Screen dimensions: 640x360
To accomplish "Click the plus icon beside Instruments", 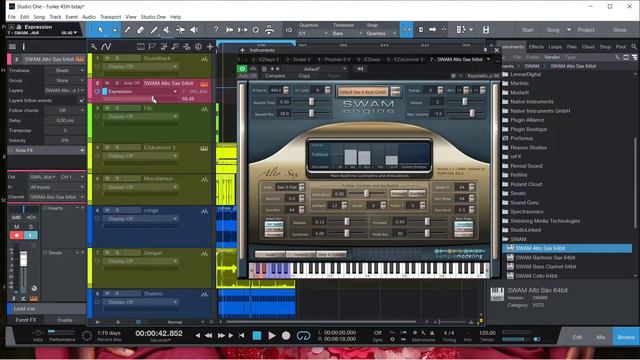I will pos(242,50).
